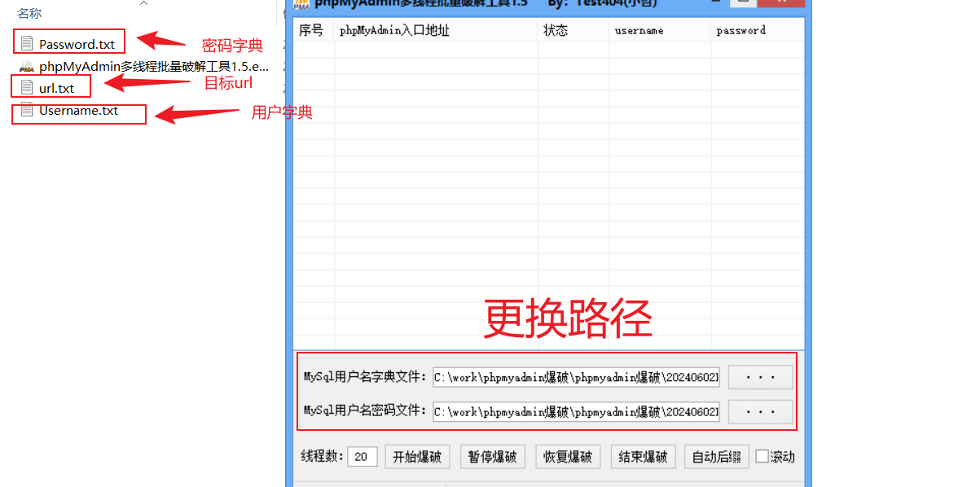Browse for the MySql用户名字典文件 path
This screenshot has height=487, width=980.
(760, 377)
